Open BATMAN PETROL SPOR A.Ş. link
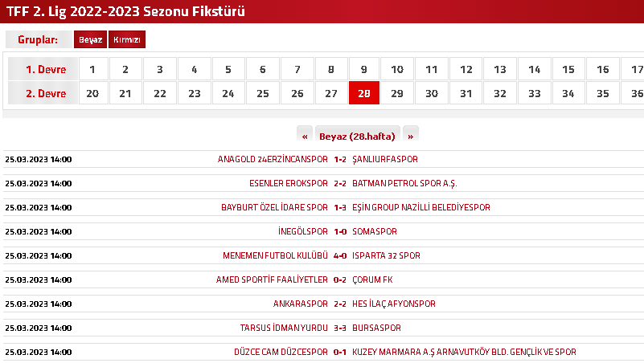 (404, 183)
